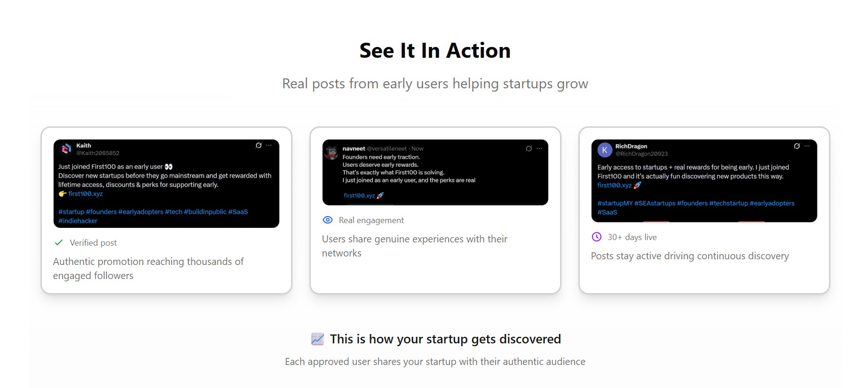Click Kaith's profile avatar
Screen dimensions: 868x388
pyautogui.click(x=66, y=149)
